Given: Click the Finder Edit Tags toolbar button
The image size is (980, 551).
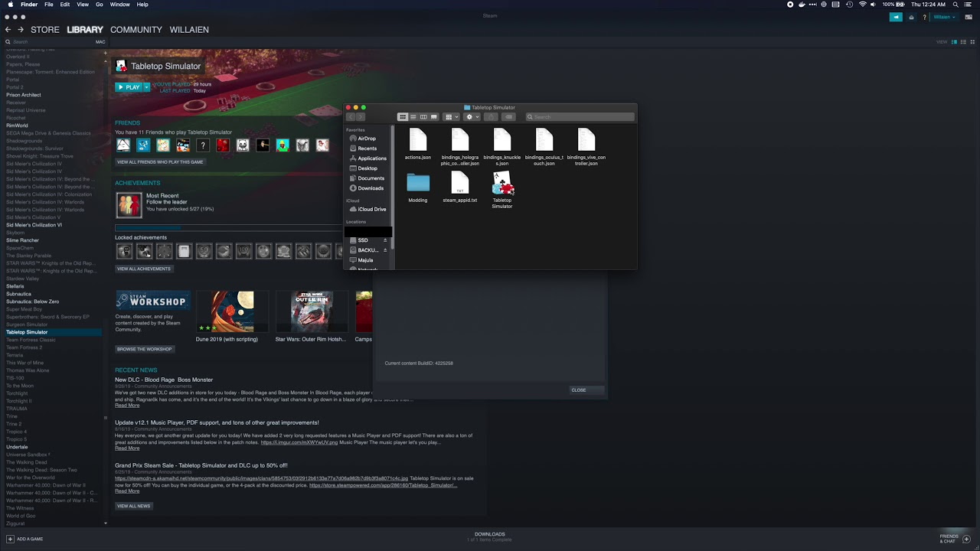Looking at the screenshot, I should (508, 117).
